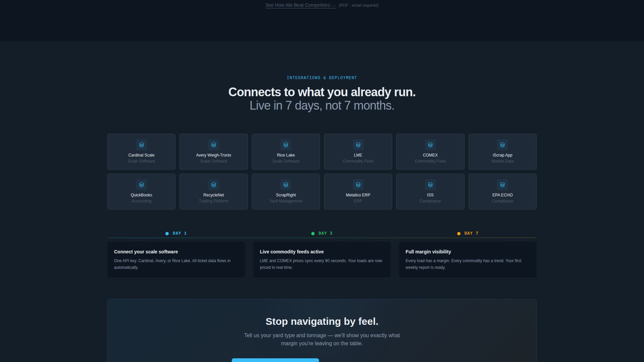Click the LME card title
644x362 pixels.
pyautogui.click(x=358, y=155)
